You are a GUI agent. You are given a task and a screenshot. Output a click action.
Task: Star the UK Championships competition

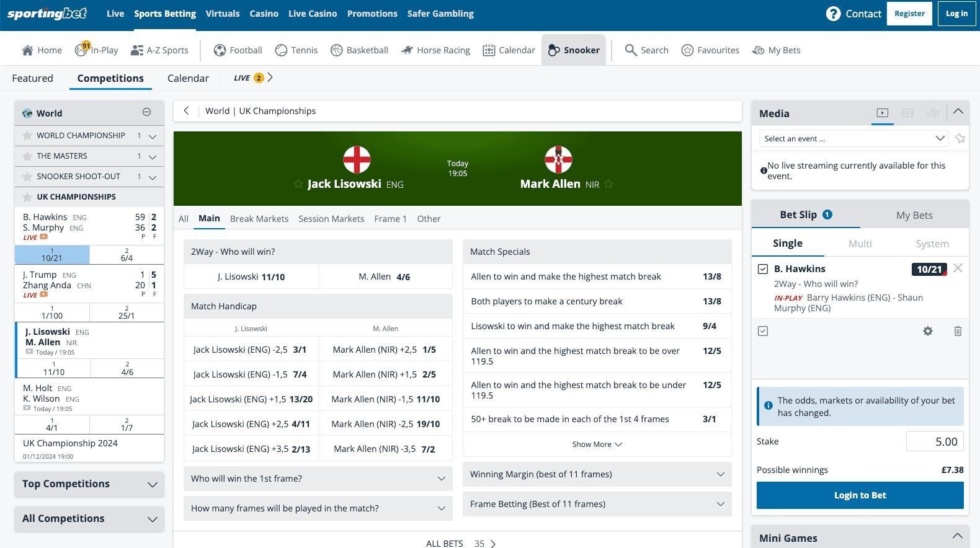[x=27, y=197]
